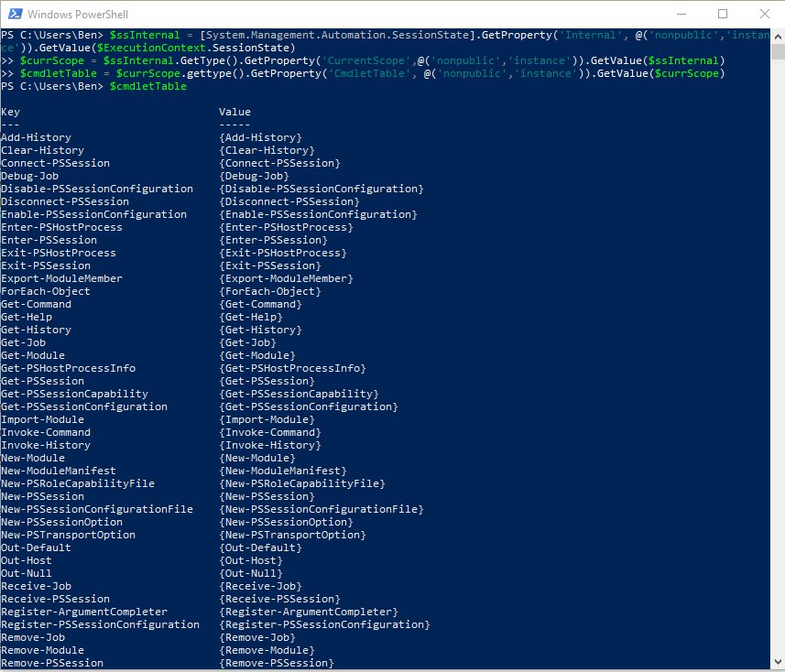The image size is (785, 672).
Task: Click the 'Receive-PSSession' key entry
Action: tap(55, 599)
